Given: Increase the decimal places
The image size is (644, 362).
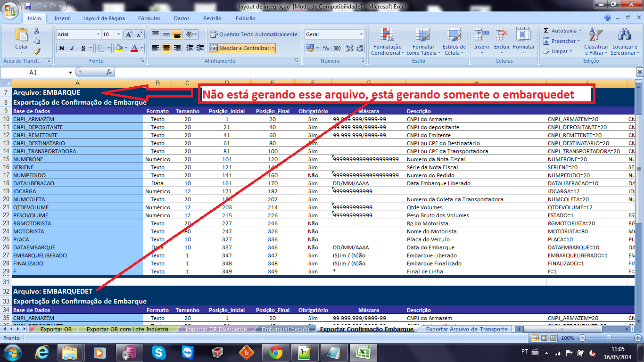Looking at the screenshot, I should tap(349, 48).
